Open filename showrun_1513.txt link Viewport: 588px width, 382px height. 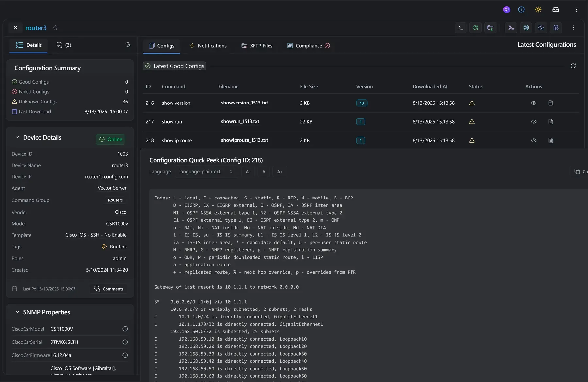coord(240,121)
